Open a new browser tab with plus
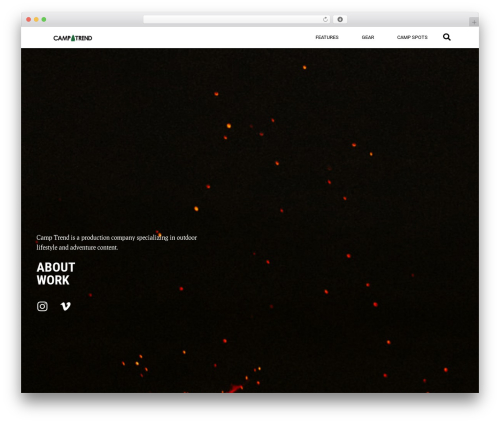This screenshot has height=423, width=500. (474, 22)
